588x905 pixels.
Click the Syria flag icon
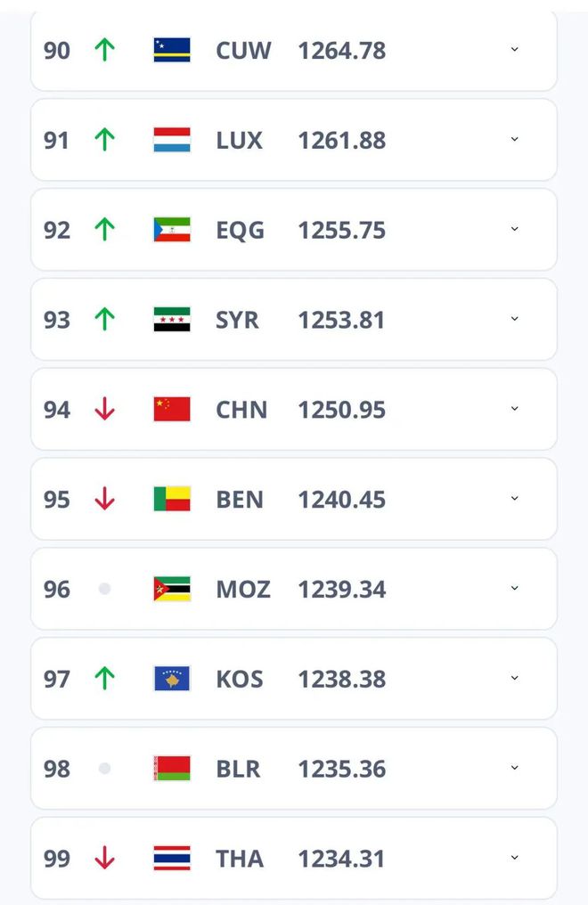tap(172, 320)
